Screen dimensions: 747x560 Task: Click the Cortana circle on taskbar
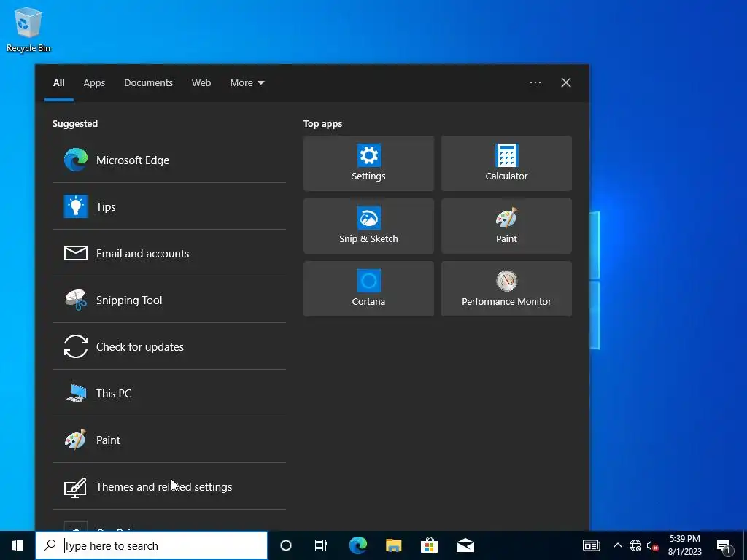point(285,545)
